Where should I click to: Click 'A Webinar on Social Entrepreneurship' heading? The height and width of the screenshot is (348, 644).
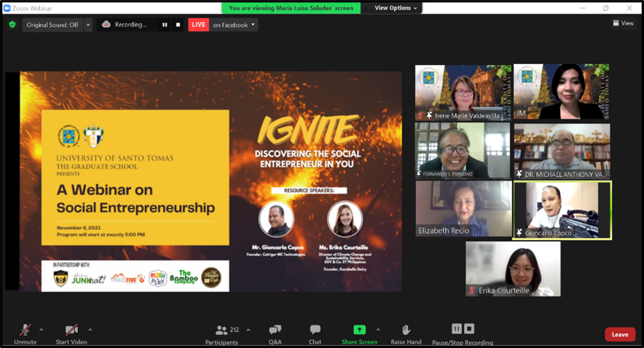coord(135,198)
